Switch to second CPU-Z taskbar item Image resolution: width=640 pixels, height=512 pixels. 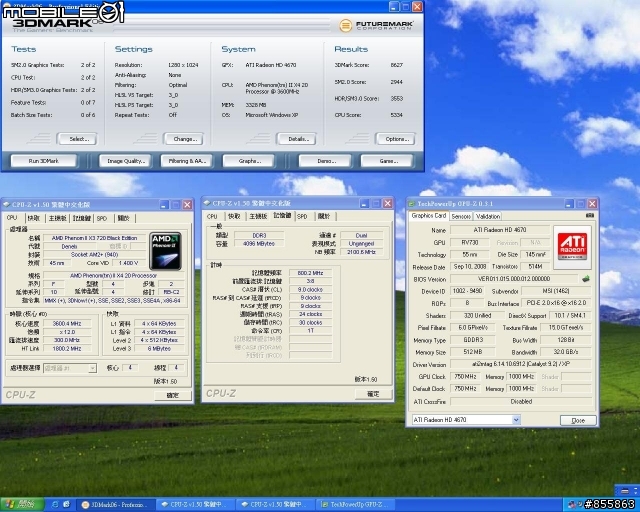(x=276, y=505)
